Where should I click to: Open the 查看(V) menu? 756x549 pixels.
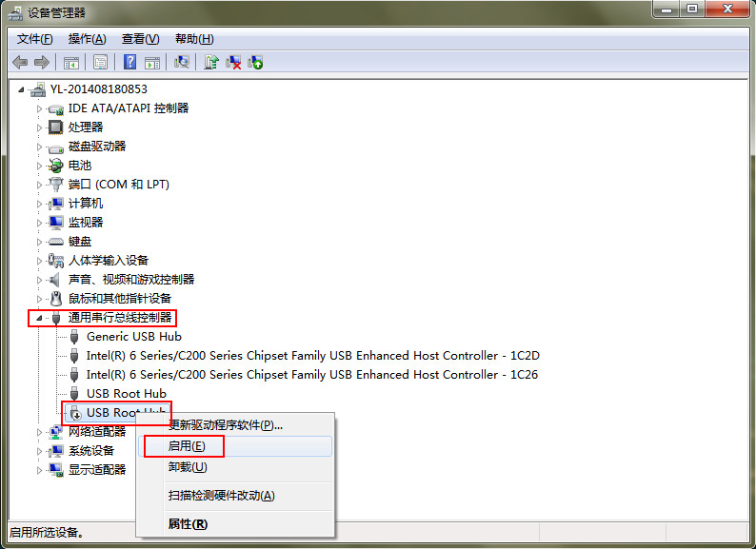click(x=140, y=39)
